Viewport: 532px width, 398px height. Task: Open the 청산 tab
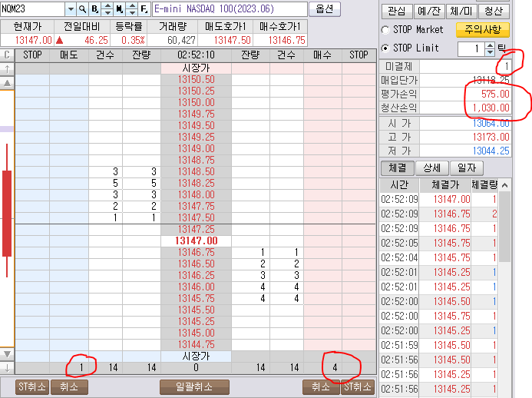(494, 12)
